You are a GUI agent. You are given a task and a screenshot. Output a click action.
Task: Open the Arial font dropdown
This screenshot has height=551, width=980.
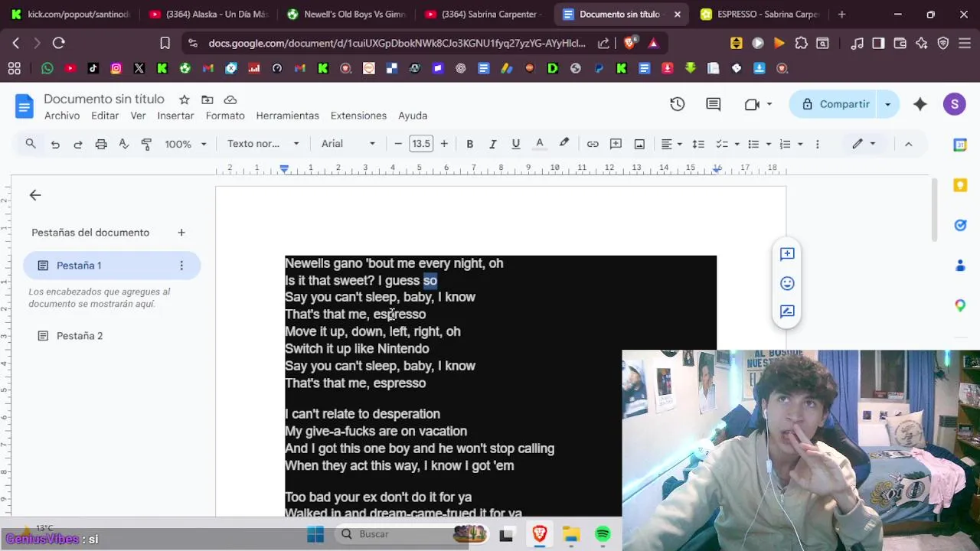coord(348,144)
